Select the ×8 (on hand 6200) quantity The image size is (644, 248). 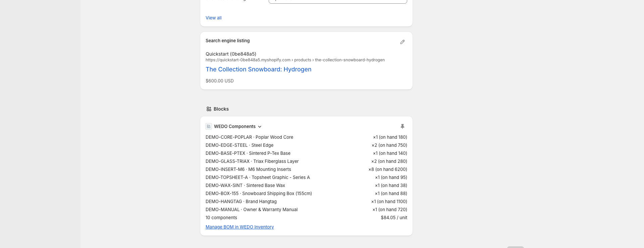pos(388,169)
